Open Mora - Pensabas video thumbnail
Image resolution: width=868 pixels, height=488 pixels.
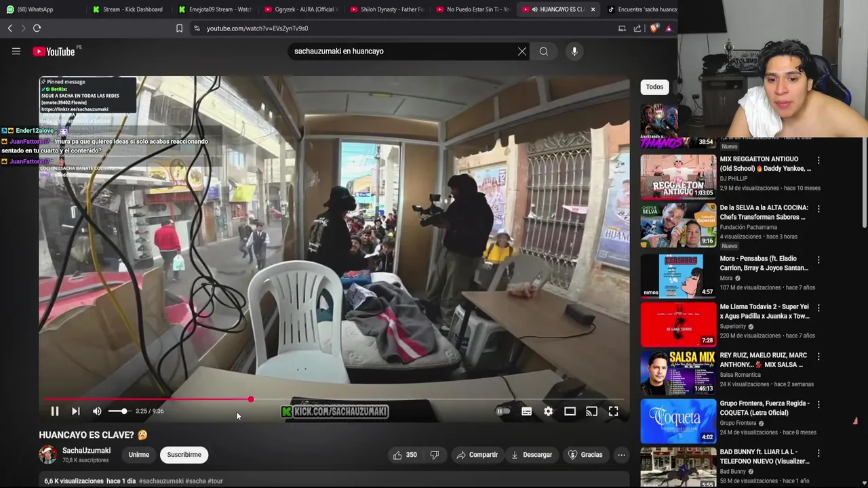point(678,275)
